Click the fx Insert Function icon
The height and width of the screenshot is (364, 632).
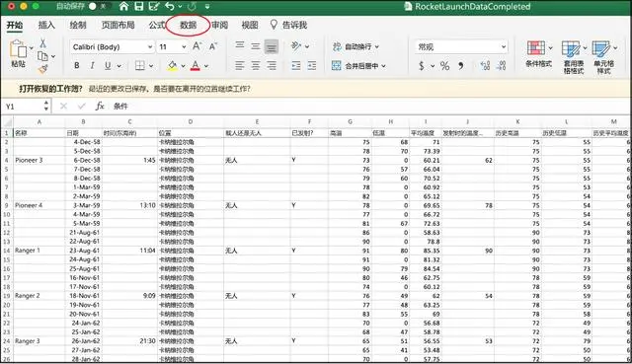pyautogui.click(x=100, y=106)
